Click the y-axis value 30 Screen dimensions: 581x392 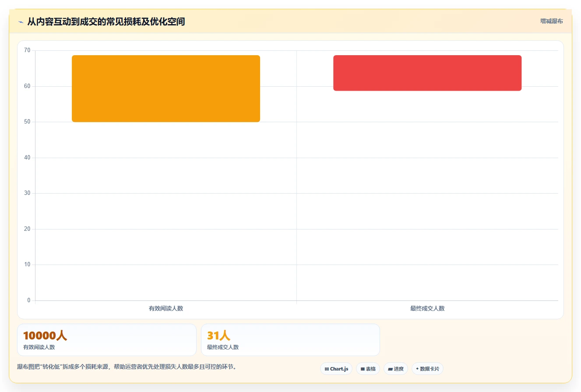(27, 193)
